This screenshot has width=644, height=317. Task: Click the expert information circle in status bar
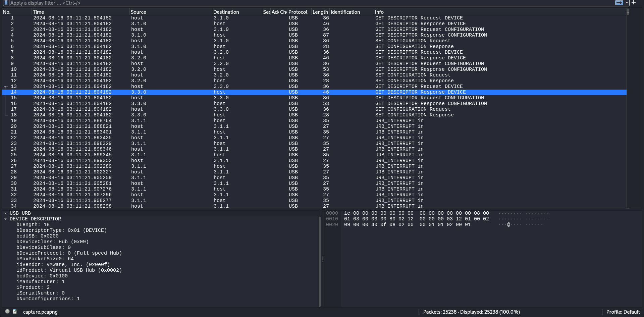(7, 312)
